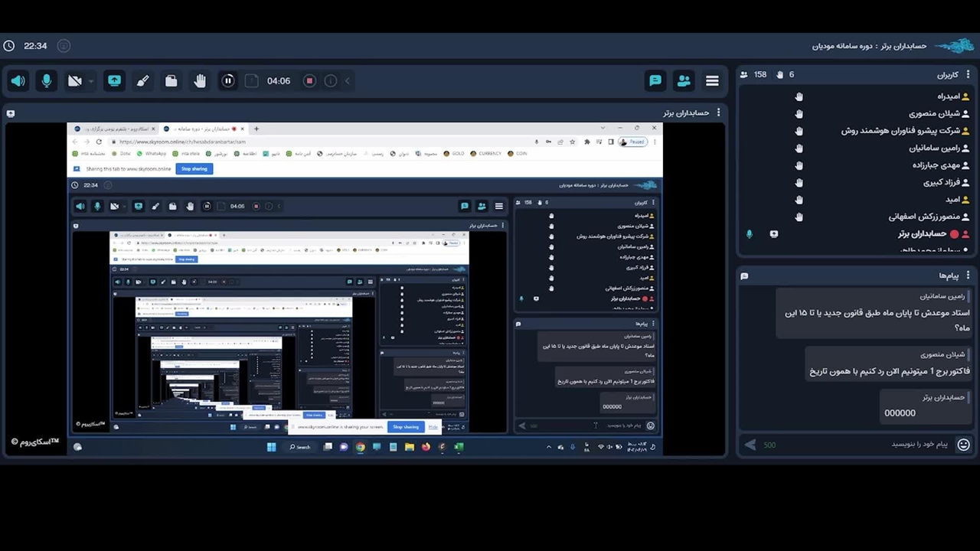Click the screen share icon

pyautogui.click(x=114, y=80)
